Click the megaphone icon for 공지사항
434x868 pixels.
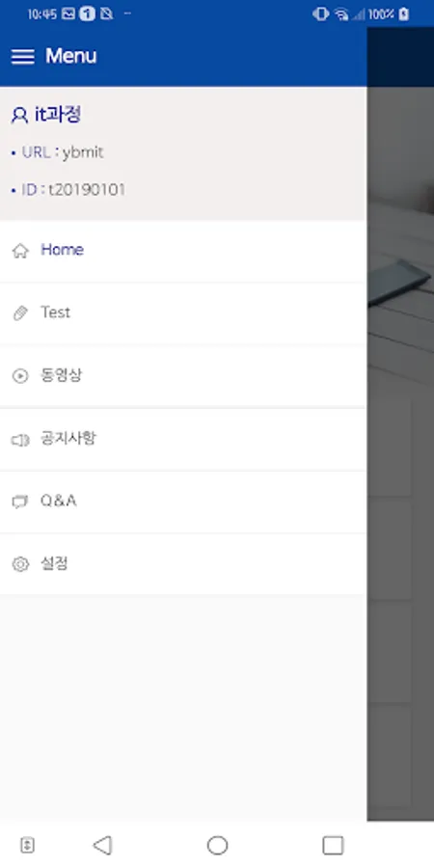(20, 440)
